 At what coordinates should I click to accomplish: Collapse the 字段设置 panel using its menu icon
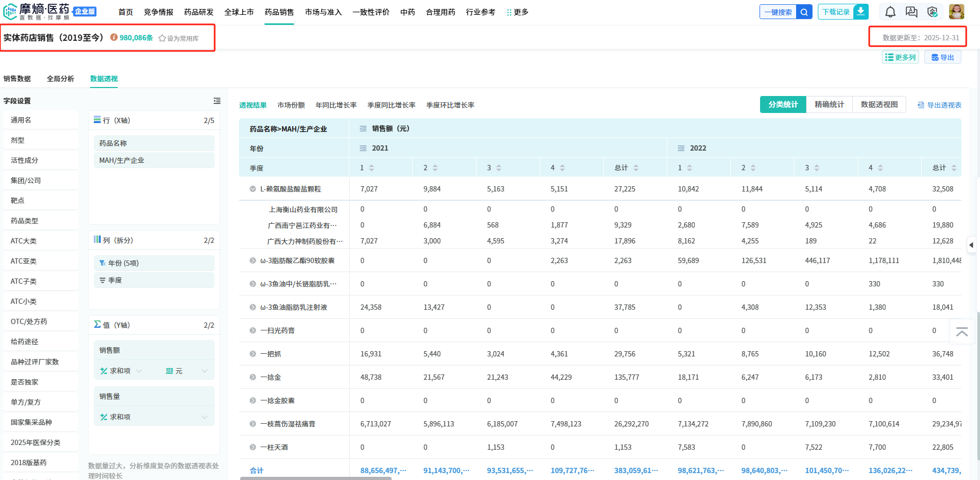(x=217, y=101)
